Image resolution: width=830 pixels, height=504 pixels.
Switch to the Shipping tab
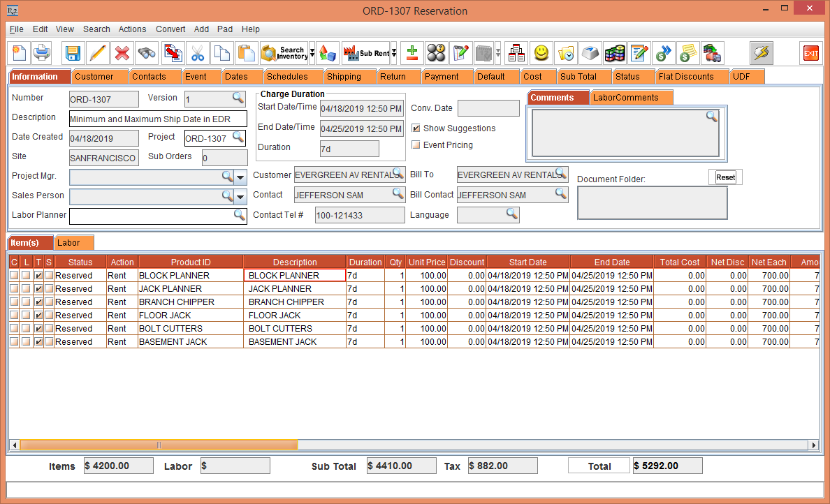click(x=344, y=77)
